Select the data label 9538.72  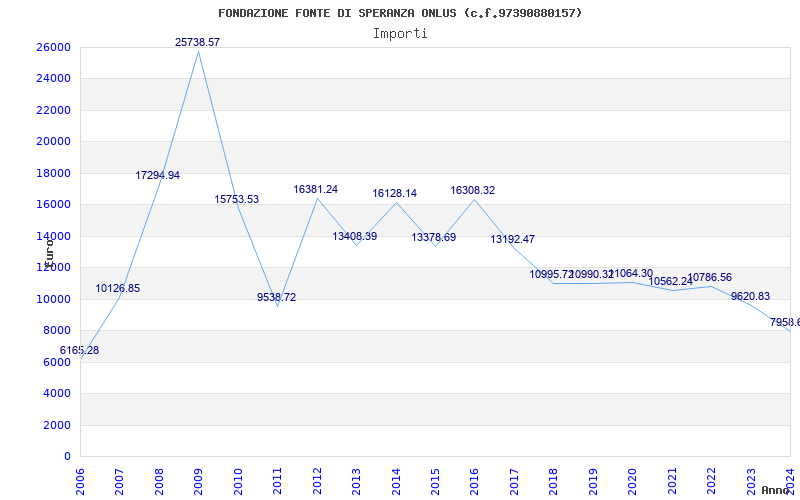pos(277,297)
